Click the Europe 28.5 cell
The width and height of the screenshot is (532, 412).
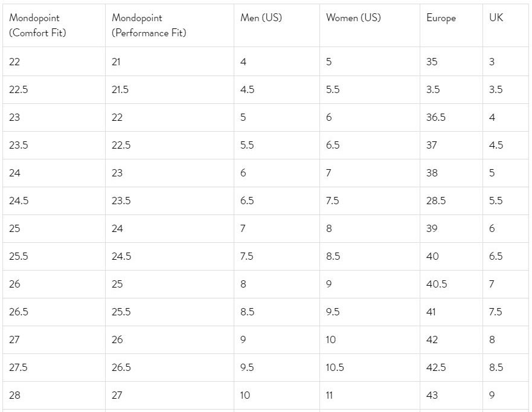coord(436,201)
